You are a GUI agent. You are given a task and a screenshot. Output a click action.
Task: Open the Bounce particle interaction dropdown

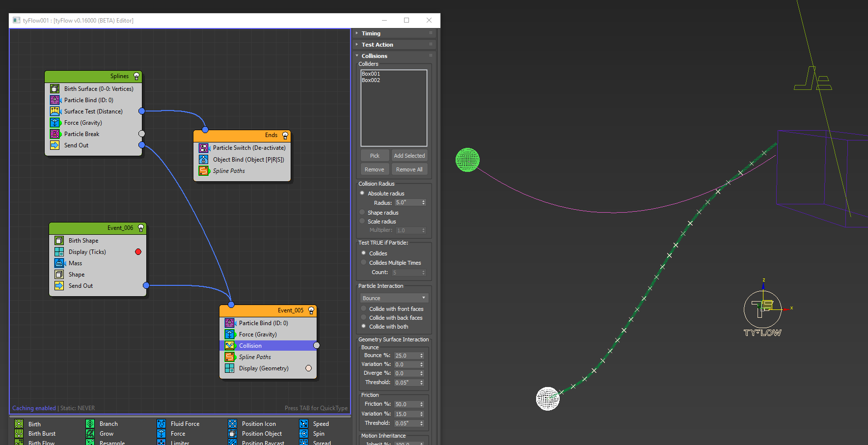pyautogui.click(x=394, y=298)
